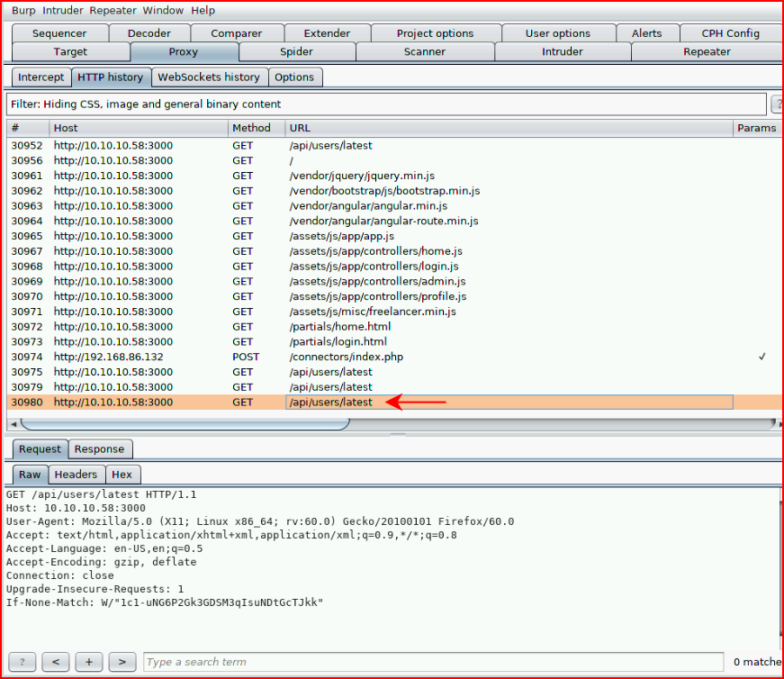Select the controllers/home.js request row
Screen dimensions: 784x679
click(x=394, y=251)
